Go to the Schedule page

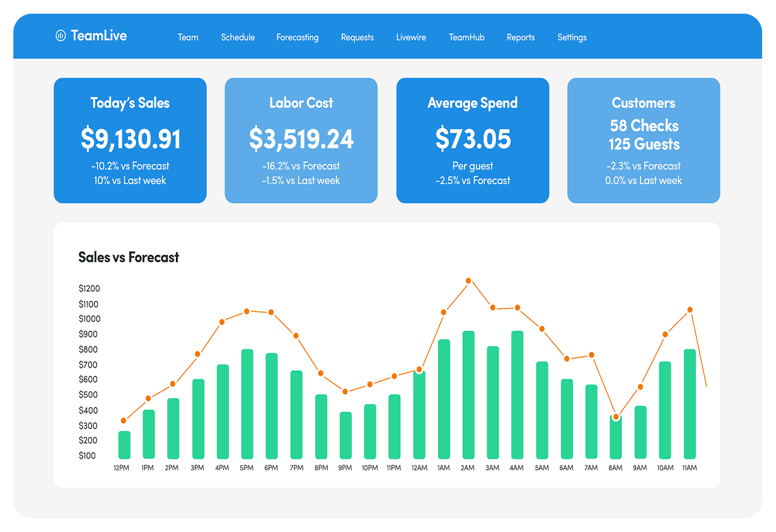coord(238,37)
